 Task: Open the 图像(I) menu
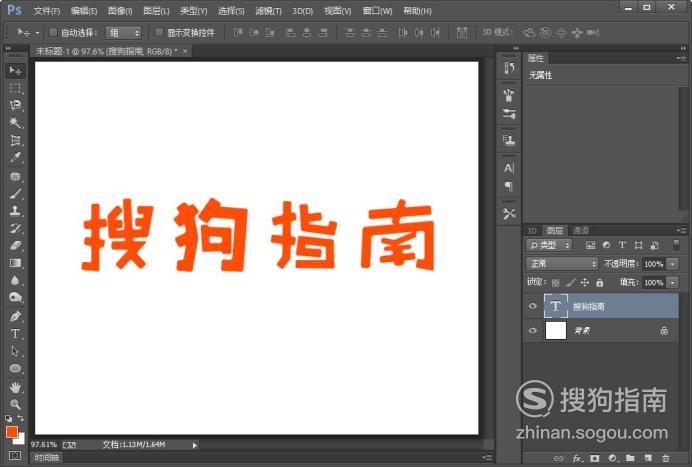[x=120, y=11]
